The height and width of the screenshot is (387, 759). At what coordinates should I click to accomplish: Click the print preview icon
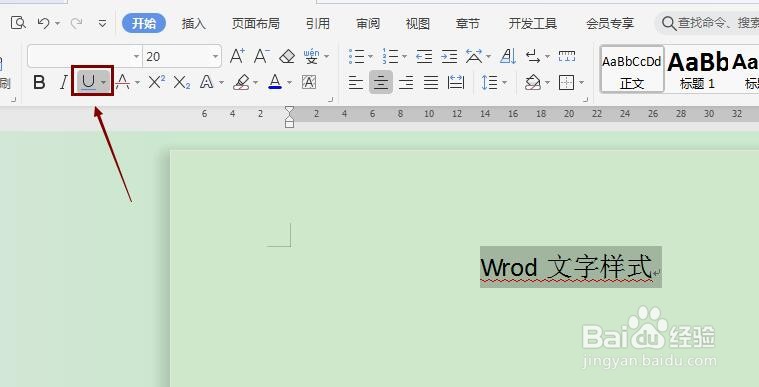[18, 23]
